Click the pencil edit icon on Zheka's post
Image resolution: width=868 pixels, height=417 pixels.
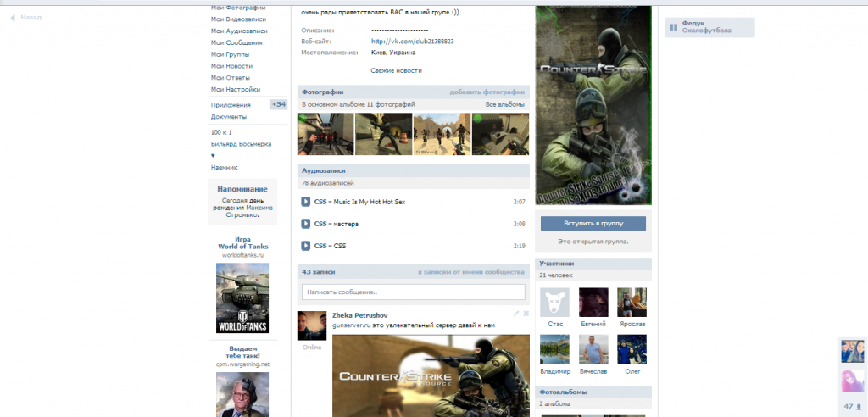[x=516, y=314]
